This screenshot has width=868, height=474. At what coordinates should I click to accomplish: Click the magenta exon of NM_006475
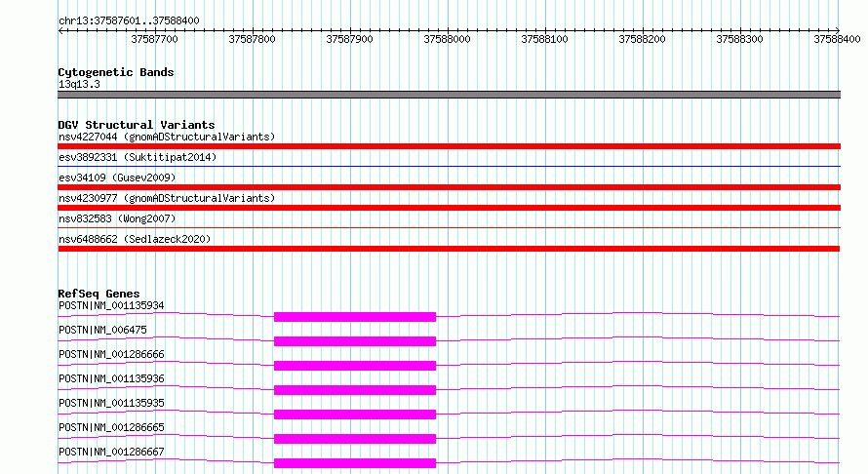(355, 341)
